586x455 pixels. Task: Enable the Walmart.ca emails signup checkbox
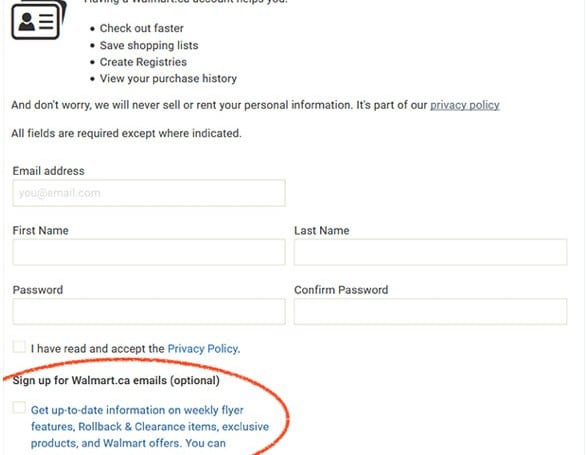(x=19, y=408)
